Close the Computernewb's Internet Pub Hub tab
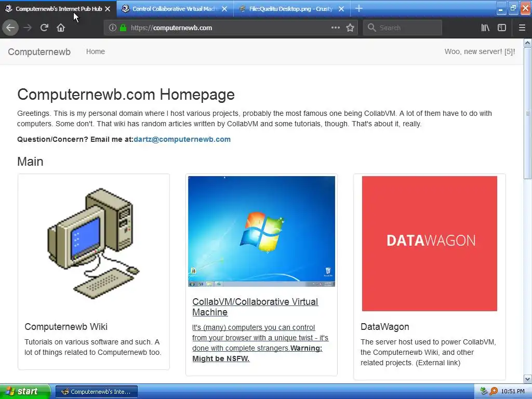The height and width of the screenshot is (399, 532). [x=108, y=9]
